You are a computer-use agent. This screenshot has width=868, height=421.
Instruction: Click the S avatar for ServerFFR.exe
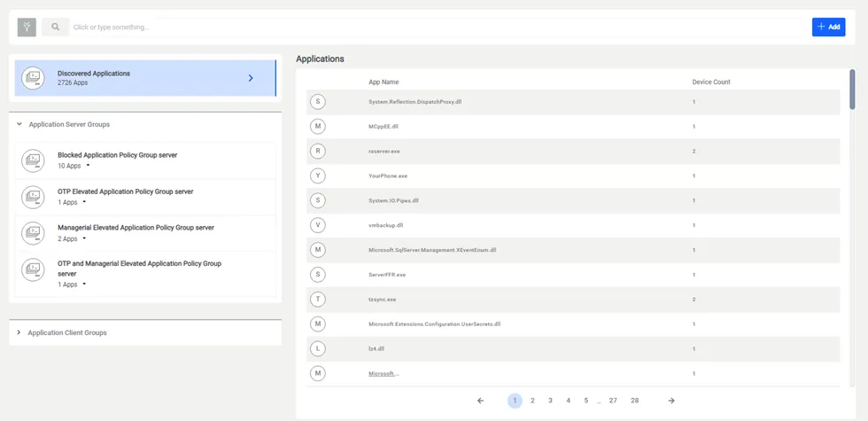coord(318,275)
